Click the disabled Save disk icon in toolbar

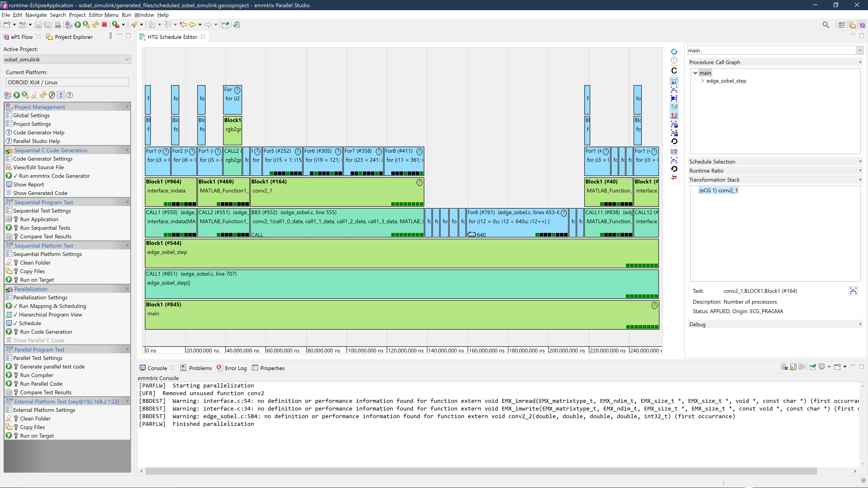38,25
